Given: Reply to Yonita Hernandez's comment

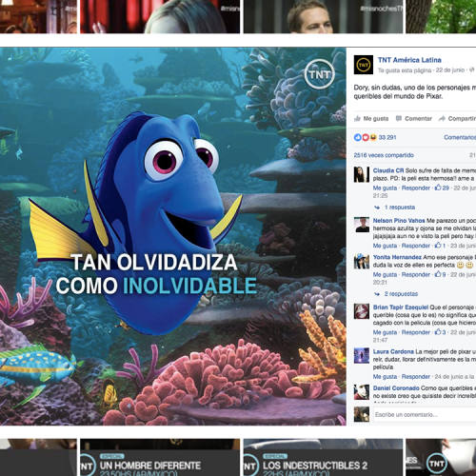Looking at the screenshot, I should pyautogui.click(x=416, y=275).
